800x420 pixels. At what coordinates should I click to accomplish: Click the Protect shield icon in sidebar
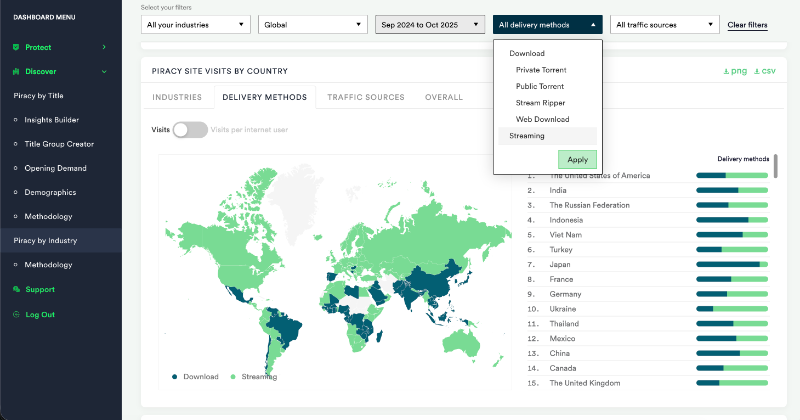point(16,47)
